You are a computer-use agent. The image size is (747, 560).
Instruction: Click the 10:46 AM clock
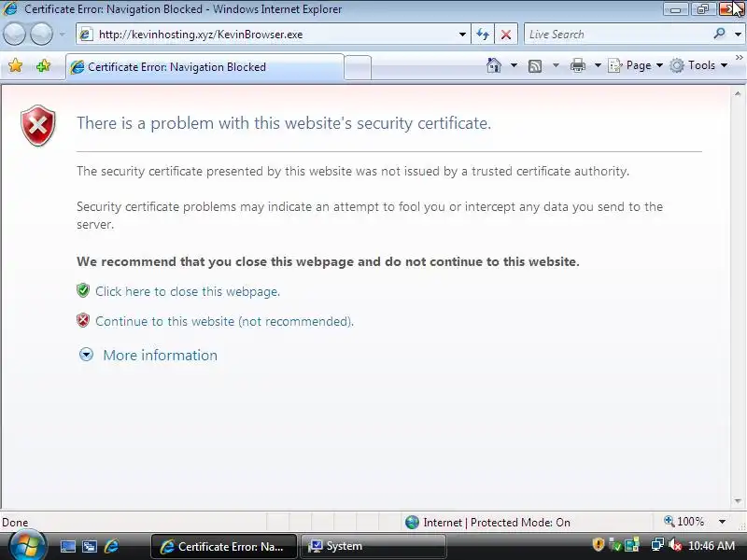[x=712, y=545]
